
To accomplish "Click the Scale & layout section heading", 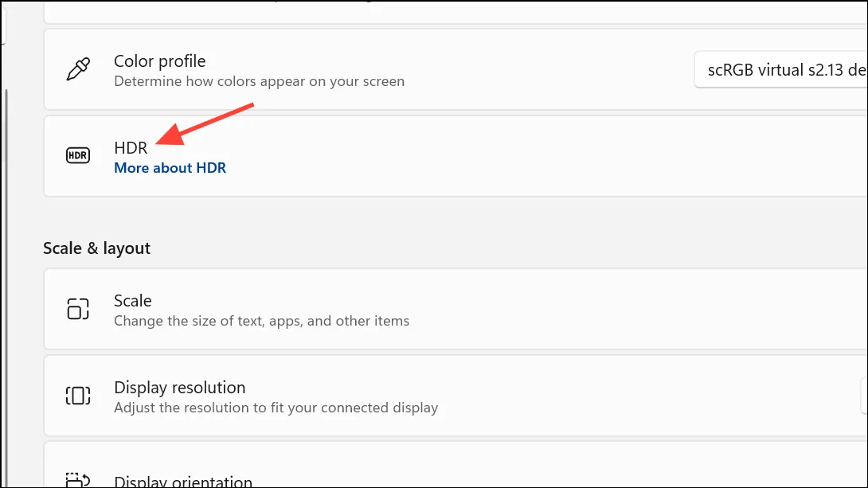I will coord(97,248).
